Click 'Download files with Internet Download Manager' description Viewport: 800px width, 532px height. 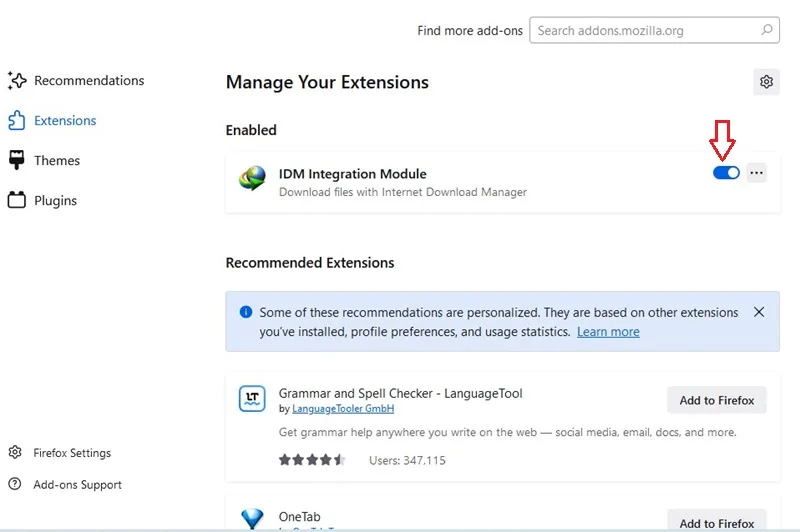click(x=403, y=192)
